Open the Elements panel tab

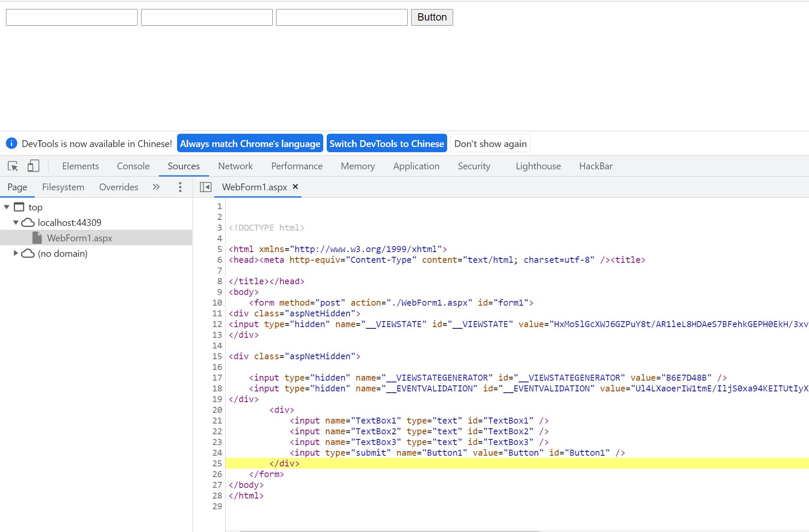coord(81,166)
